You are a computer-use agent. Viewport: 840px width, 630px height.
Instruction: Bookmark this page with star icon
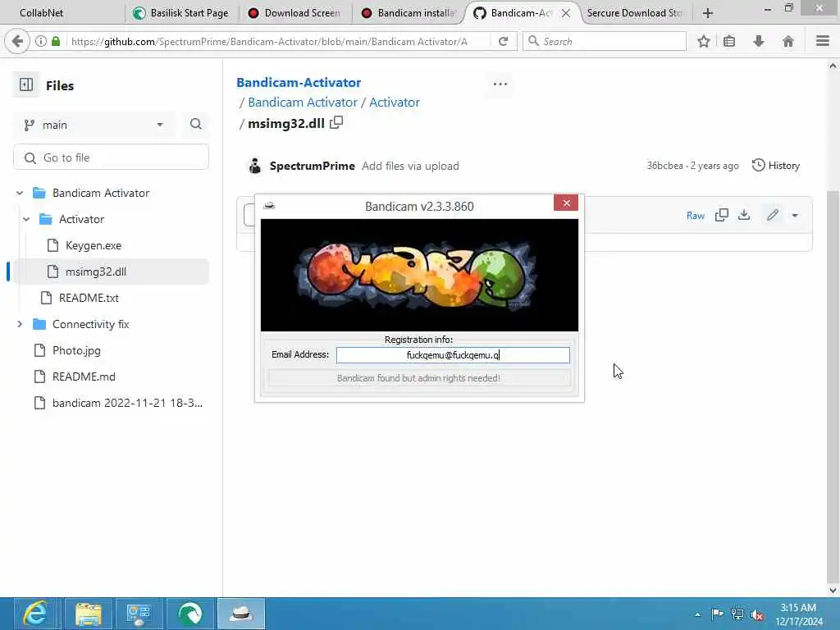pyautogui.click(x=704, y=41)
